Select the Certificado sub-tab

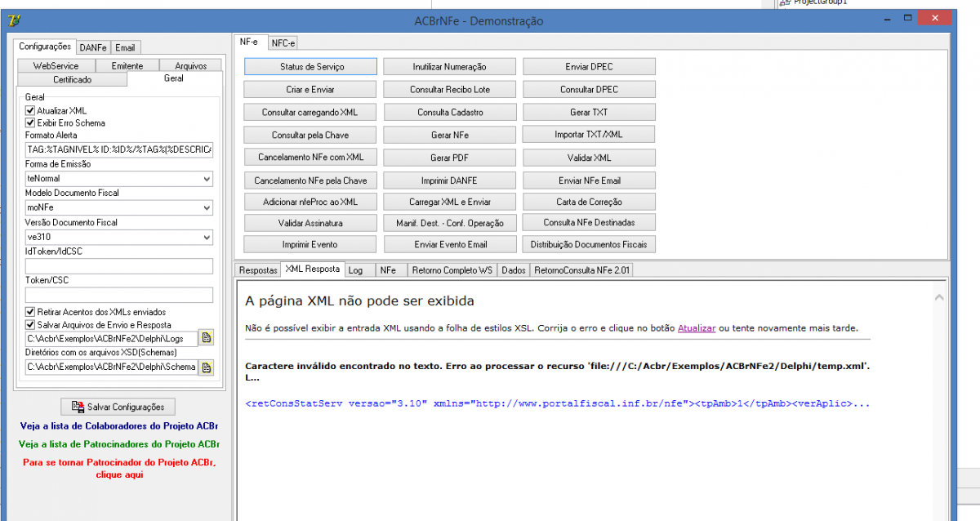pyautogui.click(x=72, y=79)
